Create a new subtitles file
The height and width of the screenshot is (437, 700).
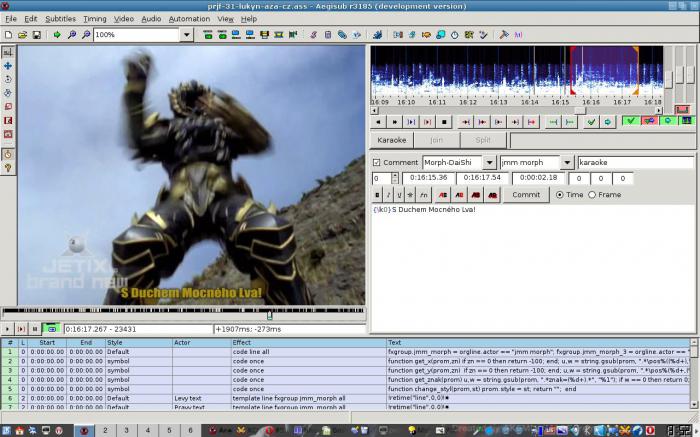8,35
